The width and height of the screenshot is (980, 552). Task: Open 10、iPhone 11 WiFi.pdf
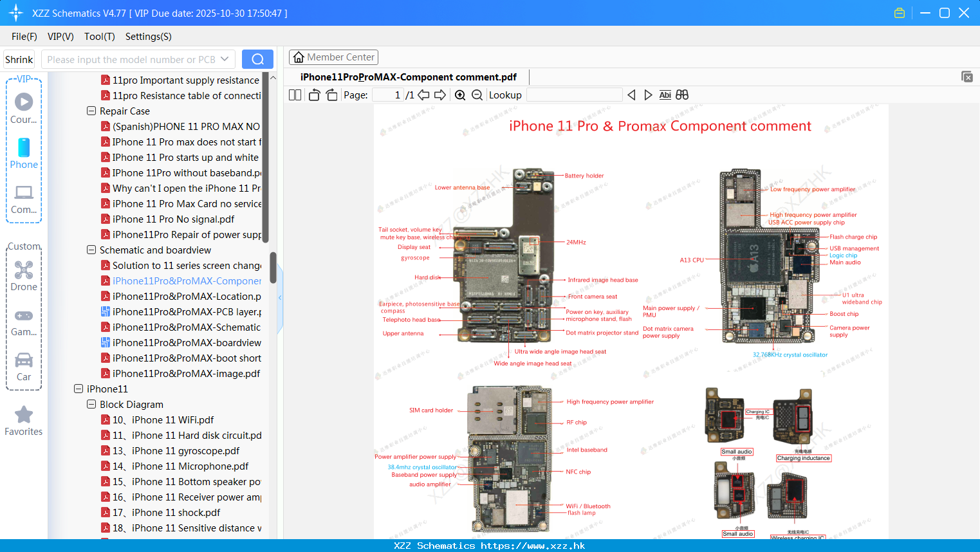(157, 419)
